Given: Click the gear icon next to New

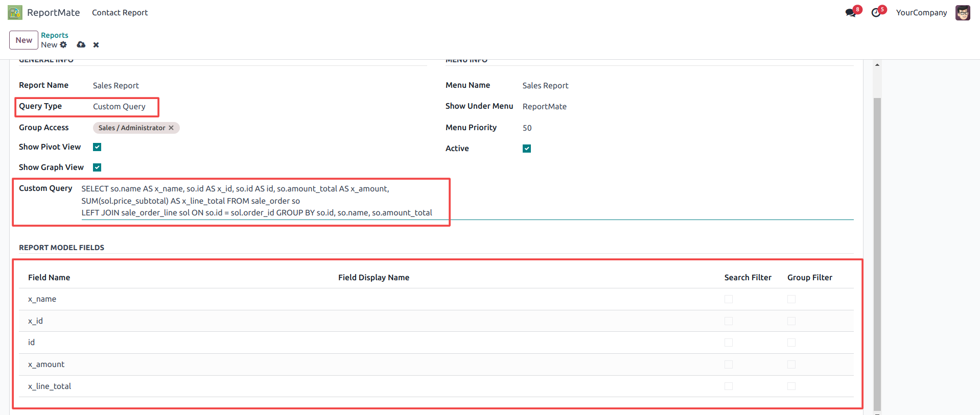Looking at the screenshot, I should (63, 45).
